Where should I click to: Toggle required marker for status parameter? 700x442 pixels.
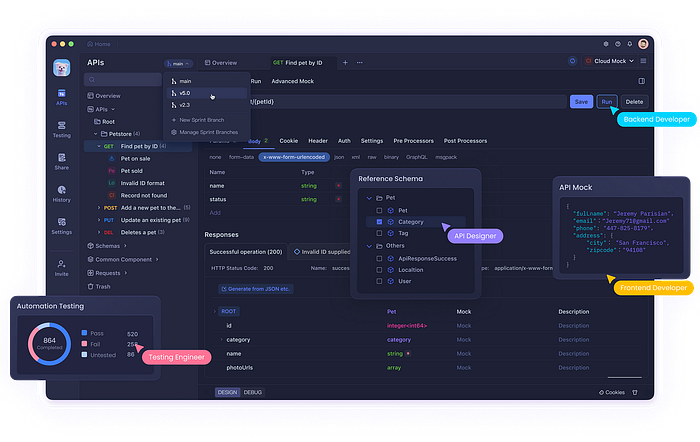[338, 199]
